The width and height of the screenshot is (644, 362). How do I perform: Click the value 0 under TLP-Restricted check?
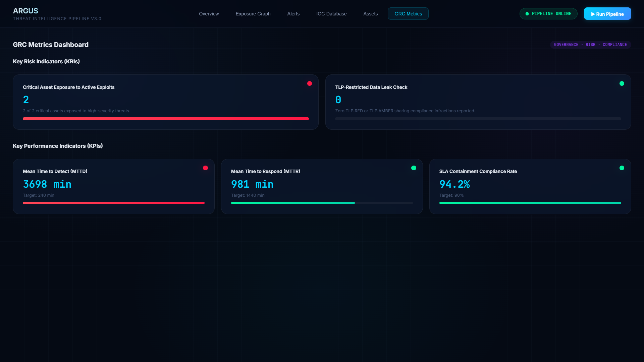coord(338,100)
